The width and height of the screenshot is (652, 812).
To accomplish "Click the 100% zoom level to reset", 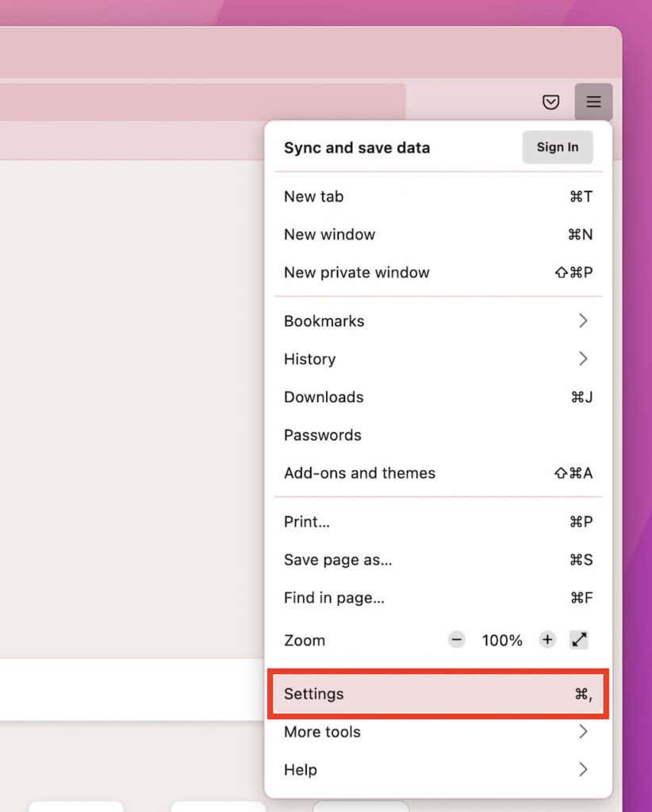I will (501, 640).
